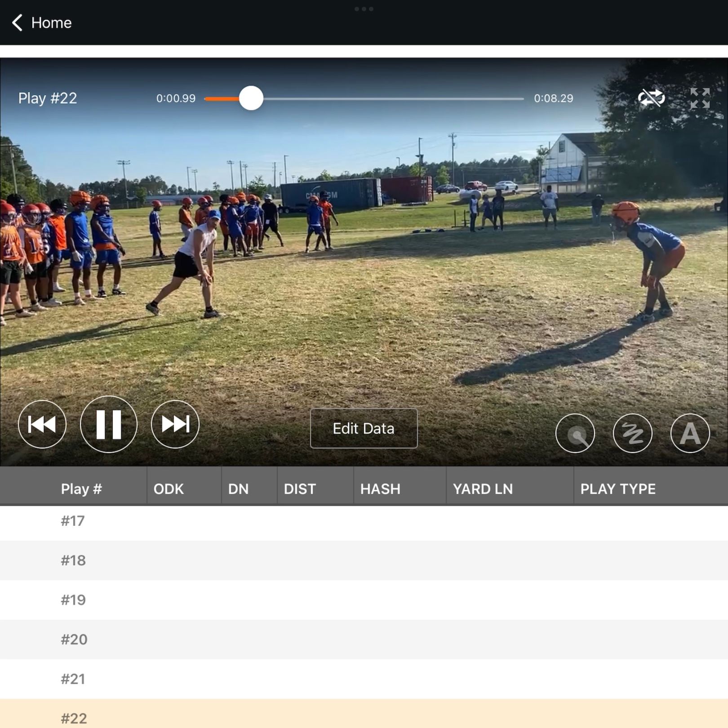Open the Edit Data panel
This screenshot has height=728, width=728.
[x=364, y=428]
